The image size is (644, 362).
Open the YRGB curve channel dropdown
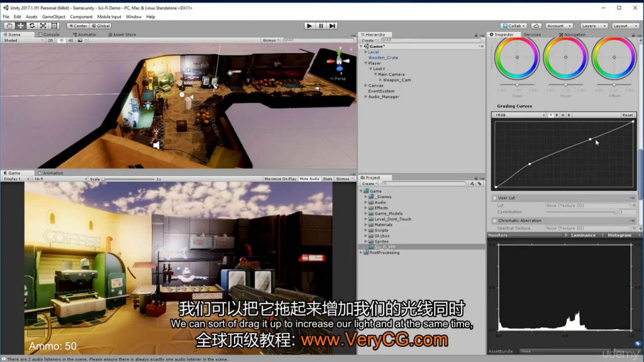[x=519, y=115]
